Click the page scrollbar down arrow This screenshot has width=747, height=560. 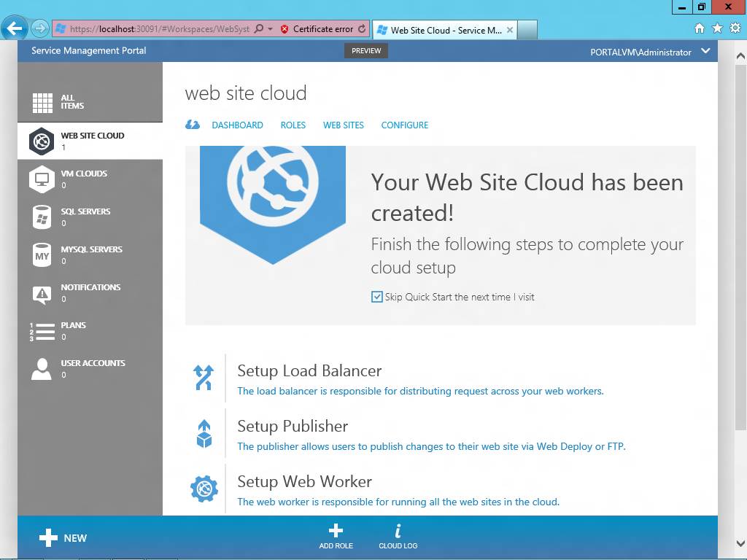pyautogui.click(x=741, y=543)
